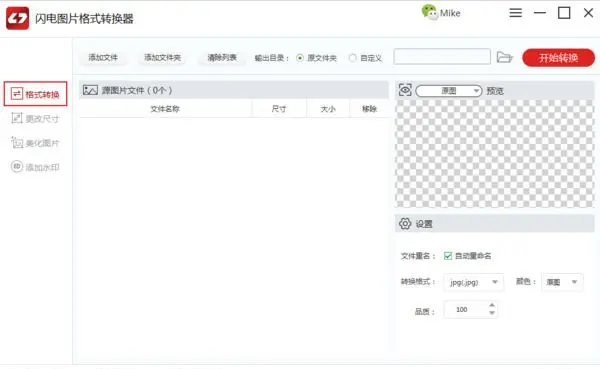
Task: Click the checkered preview canvas
Action: (494, 153)
